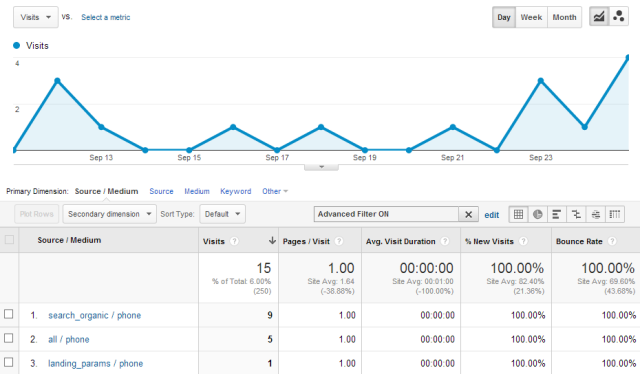Select Source as primary dimension
This screenshot has width=640, height=374.
tap(161, 191)
